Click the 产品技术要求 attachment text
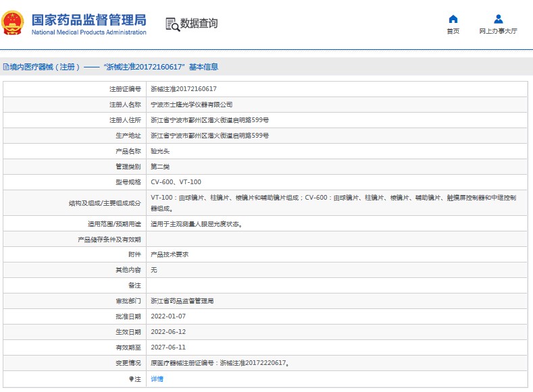This screenshot has width=533, height=392. point(169,254)
